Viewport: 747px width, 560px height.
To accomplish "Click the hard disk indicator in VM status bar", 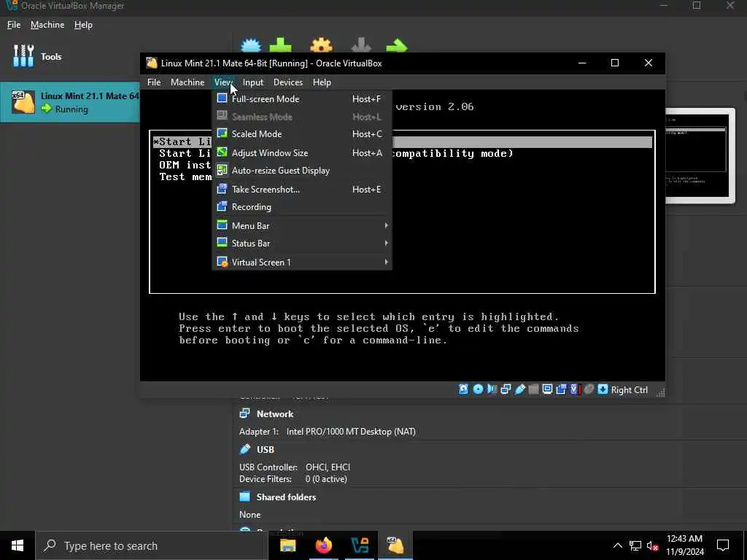I will pos(463,389).
